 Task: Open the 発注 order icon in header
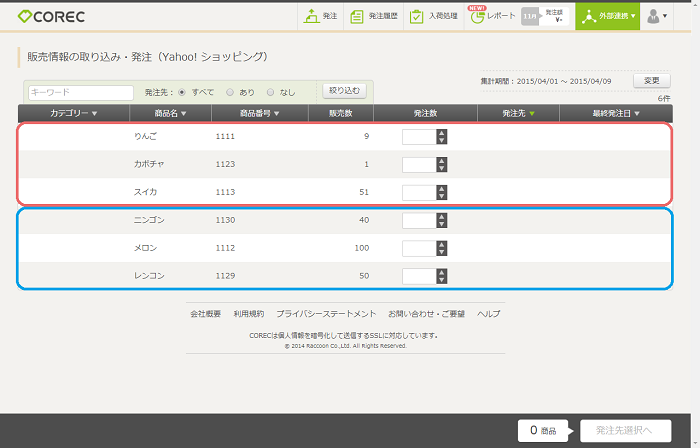(x=321, y=16)
